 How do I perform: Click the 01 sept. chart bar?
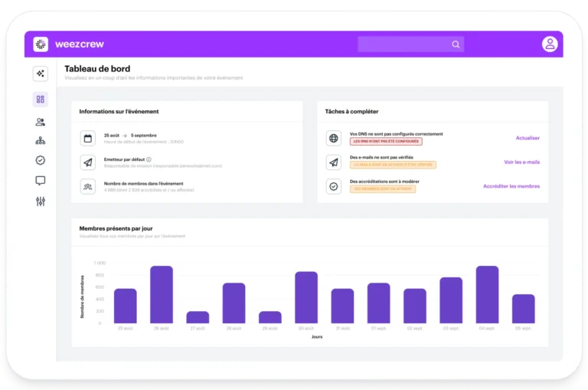click(379, 303)
